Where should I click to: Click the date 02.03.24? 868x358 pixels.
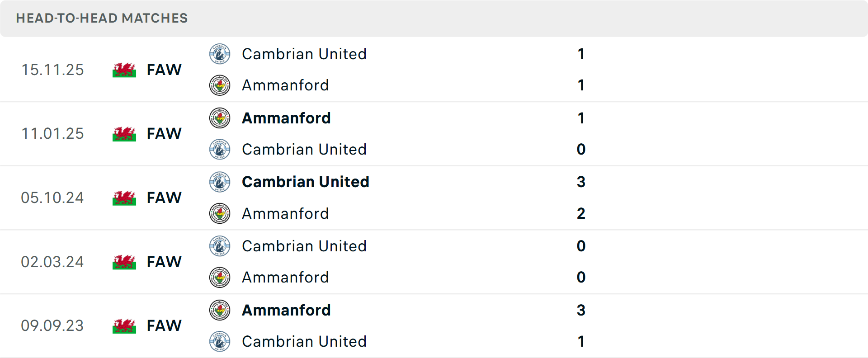(52, 262)
